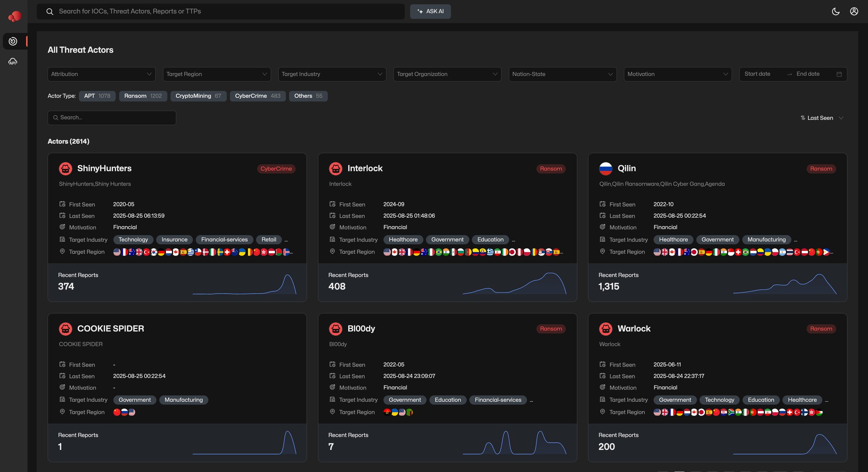Open the calendar icon in date range

(839, 74)
